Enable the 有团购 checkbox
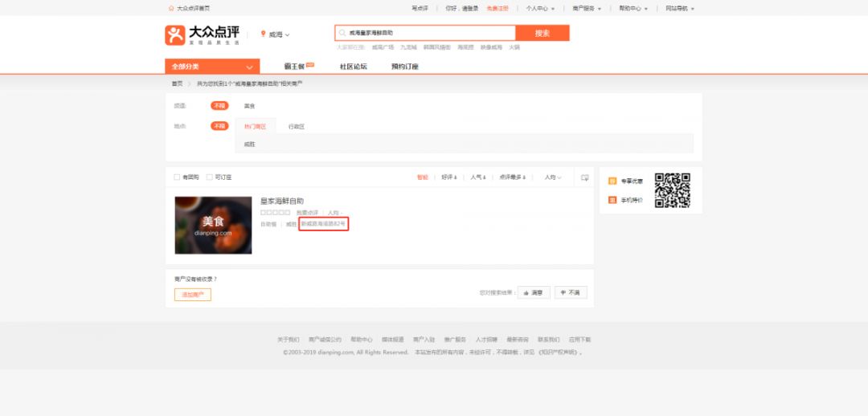Viewport: 868px width, 416px height. point(177,177)
